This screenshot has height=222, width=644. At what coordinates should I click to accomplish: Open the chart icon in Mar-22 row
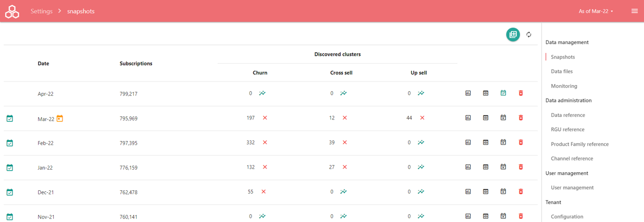pos(468,118)
